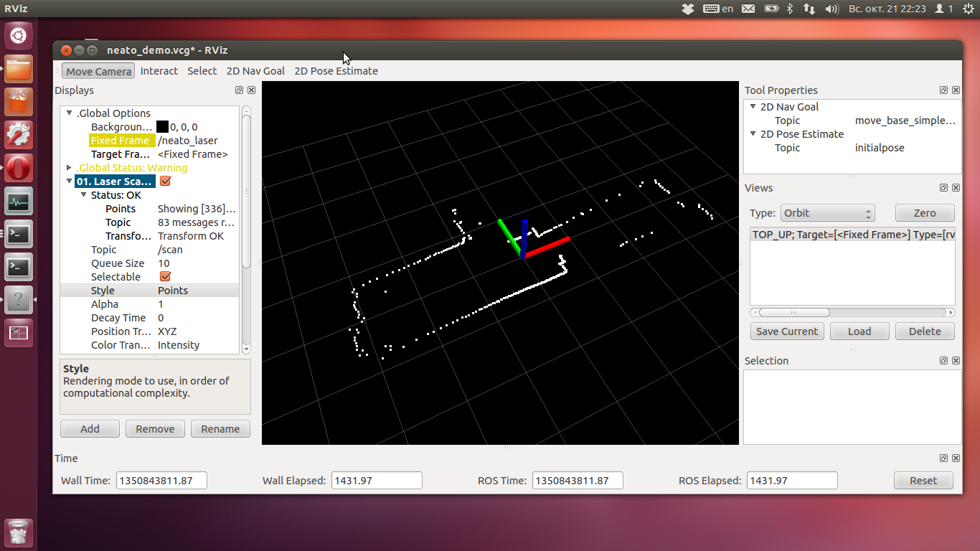Open the view Type Orbit dropdown
980x551 pixels.
pyautogui.click(x=827, y=213)
